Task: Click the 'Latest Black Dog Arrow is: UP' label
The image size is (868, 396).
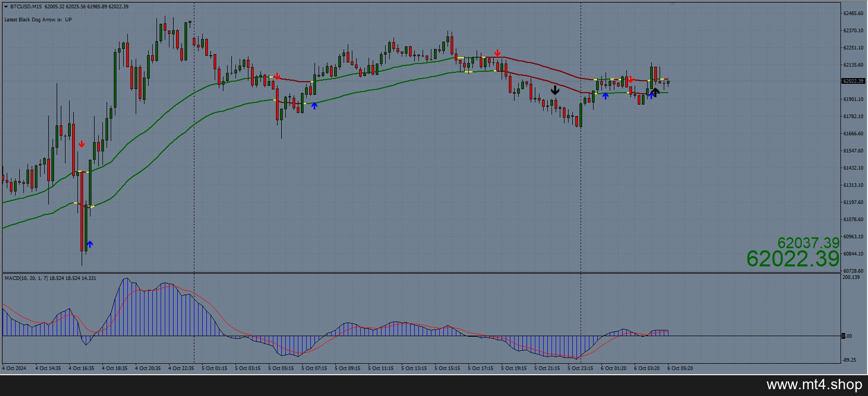Action: [x=38, y=20]
